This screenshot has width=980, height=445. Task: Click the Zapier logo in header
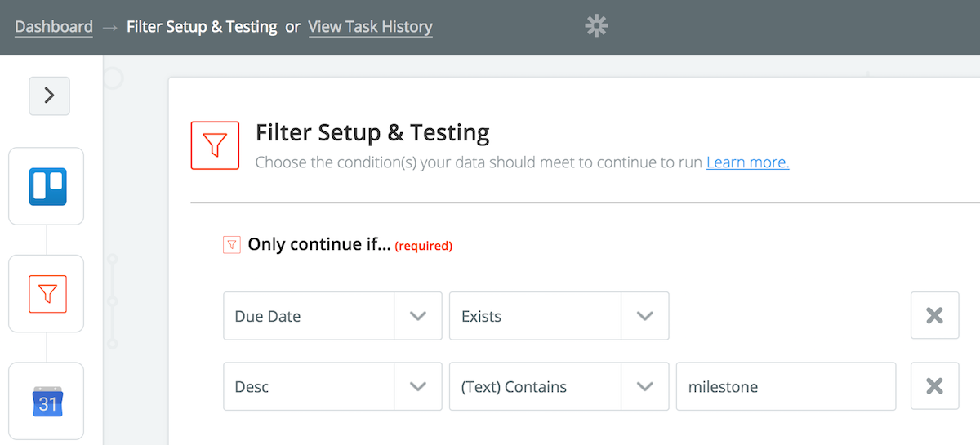(597, 27)
